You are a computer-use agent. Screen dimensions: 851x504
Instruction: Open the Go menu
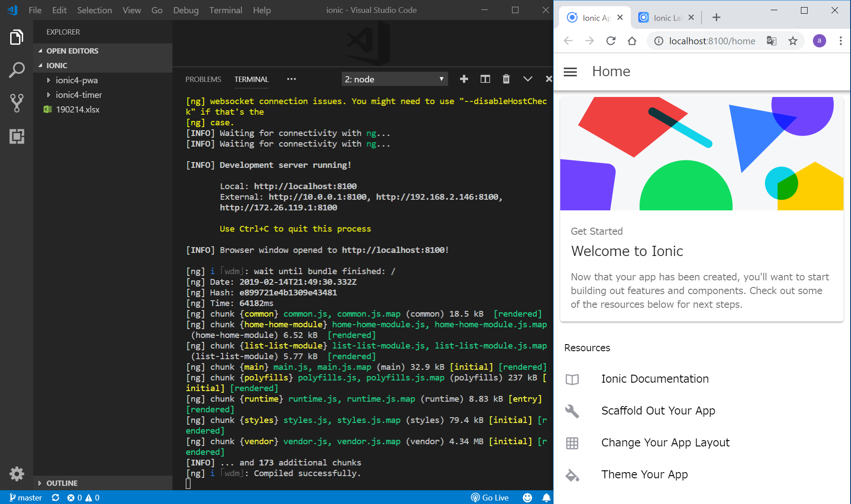click(157, 10)
